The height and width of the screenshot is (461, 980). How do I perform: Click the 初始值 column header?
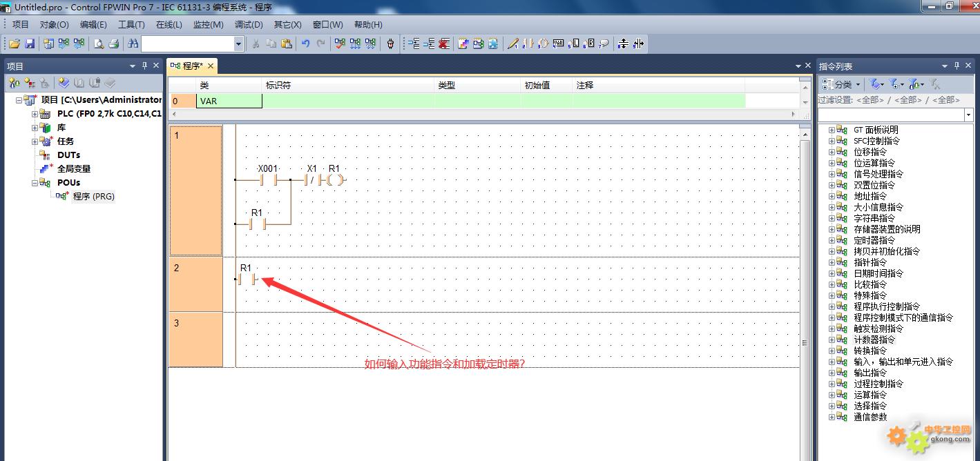(546, 86)
